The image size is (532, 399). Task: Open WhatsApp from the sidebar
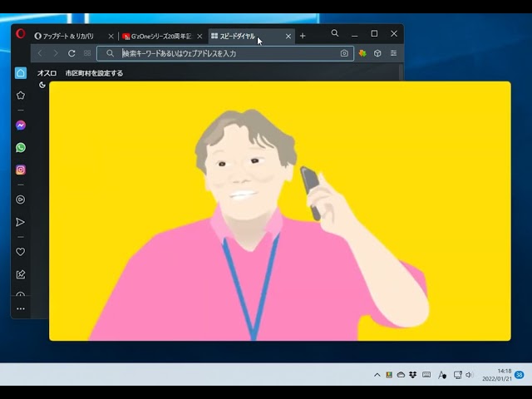pyautogui.click(x=21, y=148)
